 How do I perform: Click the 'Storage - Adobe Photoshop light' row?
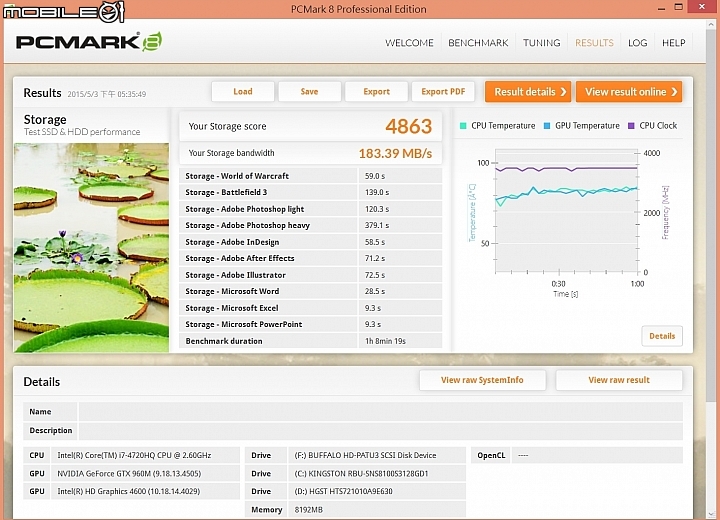coord(310,209)
